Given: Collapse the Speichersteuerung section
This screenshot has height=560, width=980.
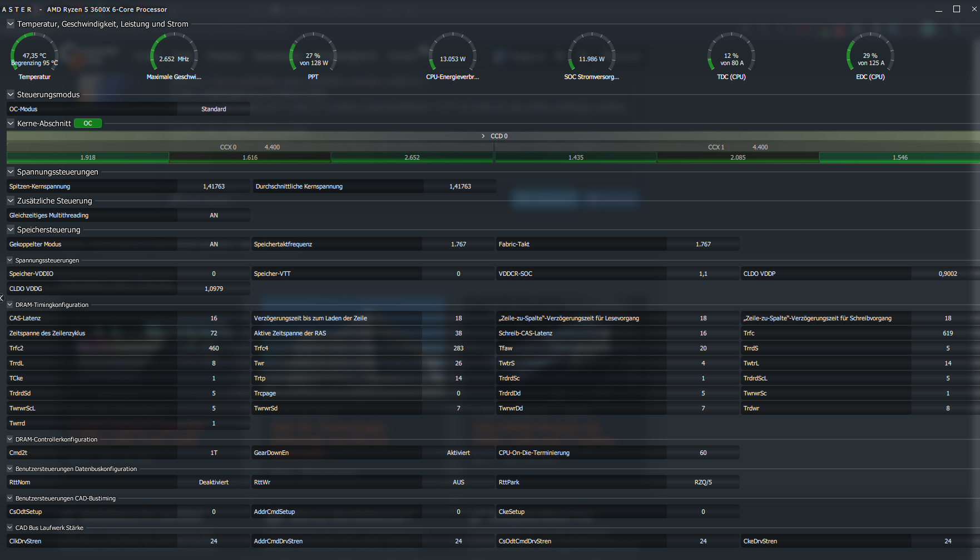Looking at the screenshot, I should (x=11, y=230).
